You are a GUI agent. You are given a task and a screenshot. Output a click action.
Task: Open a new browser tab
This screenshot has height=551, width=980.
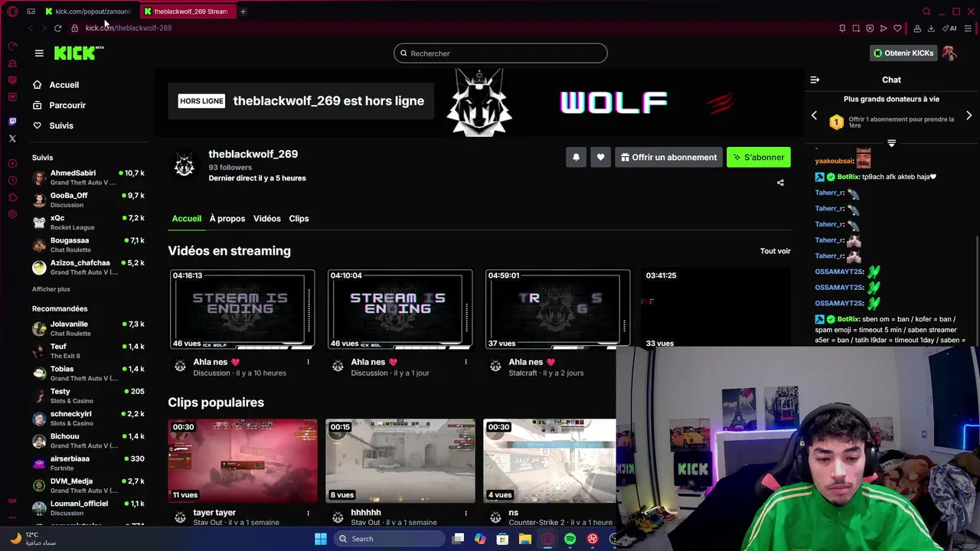[x=243, y=11]
